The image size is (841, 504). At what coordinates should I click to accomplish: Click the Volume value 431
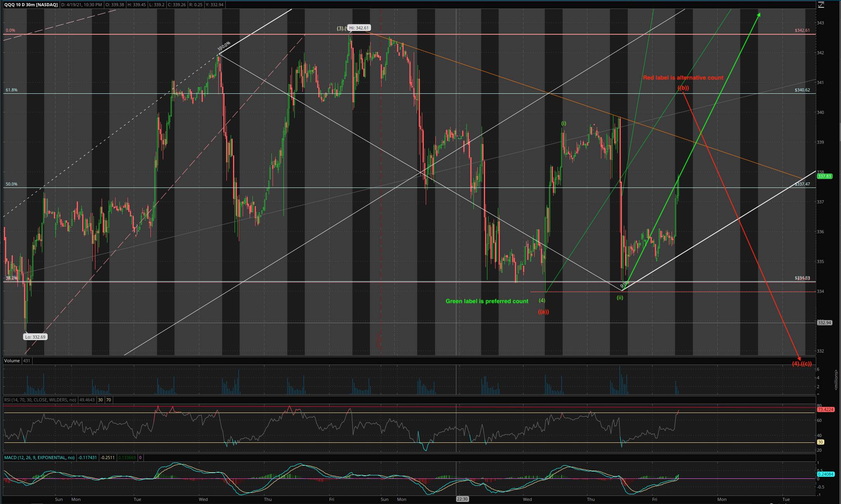click(26, 361)
